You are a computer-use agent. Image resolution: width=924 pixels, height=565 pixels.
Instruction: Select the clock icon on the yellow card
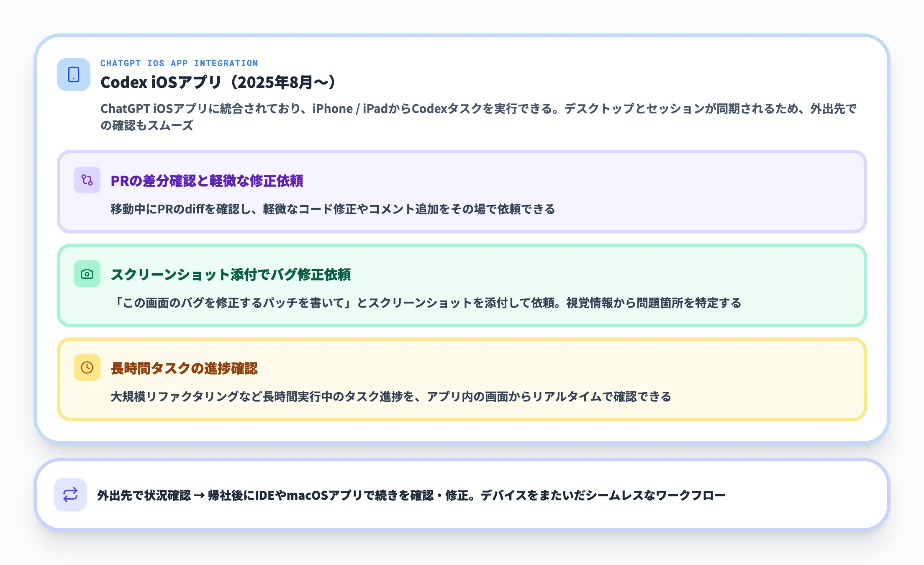[86, 368]
